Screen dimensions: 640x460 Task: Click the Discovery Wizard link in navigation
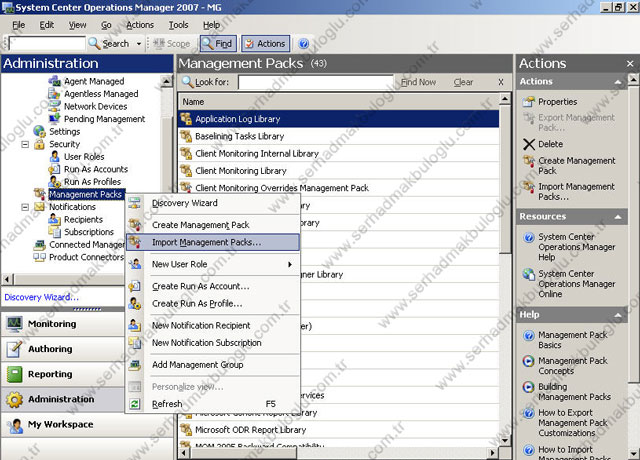pyautogui.click(x=41, y=297)
